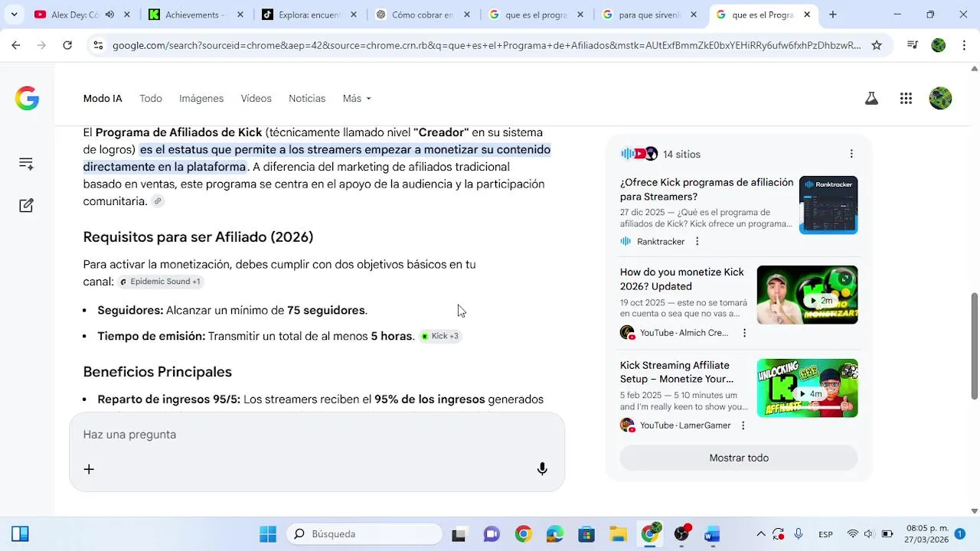Open the media control icon in toolbar
The image size is (980, 551).
912,45
